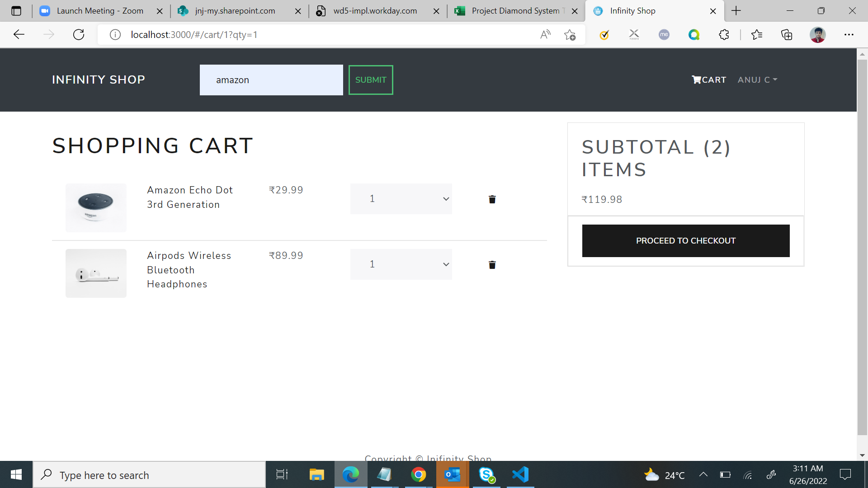Click the INFINITY SHOP brand link

tap(99, 80)
